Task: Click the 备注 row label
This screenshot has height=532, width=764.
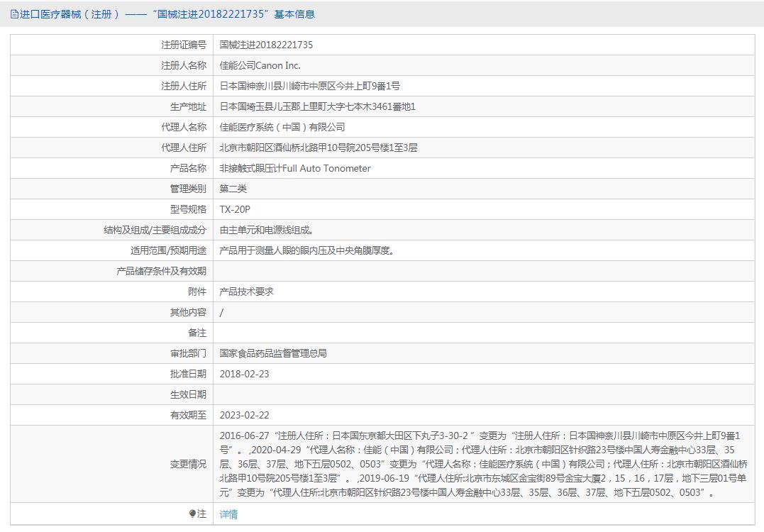Action: coord(197,332)
